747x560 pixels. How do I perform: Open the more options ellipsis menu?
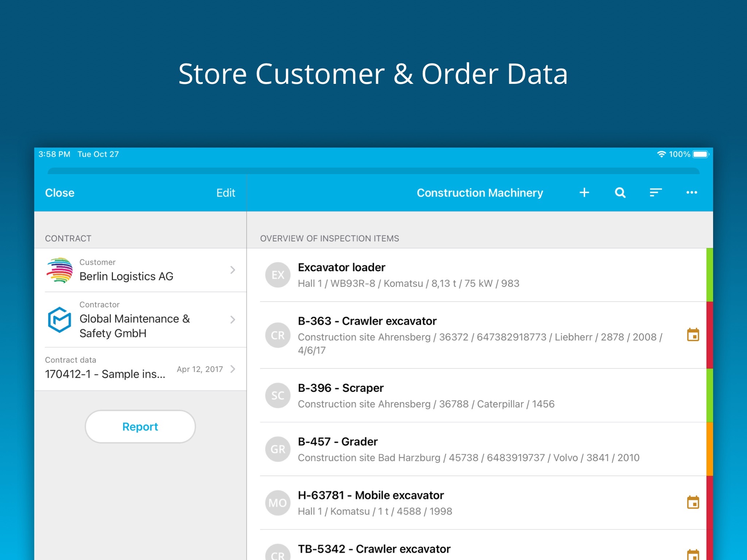coord(692,193)
